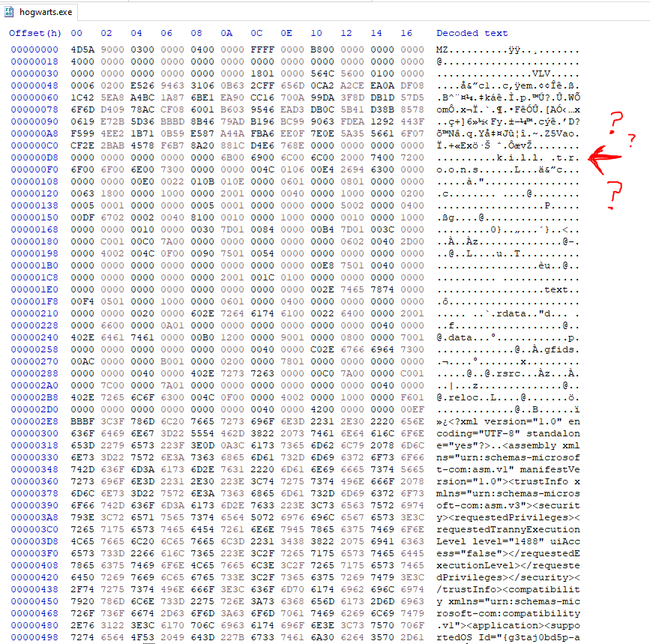Click the hogwarts.exe file icon in tab

[9, 11]
